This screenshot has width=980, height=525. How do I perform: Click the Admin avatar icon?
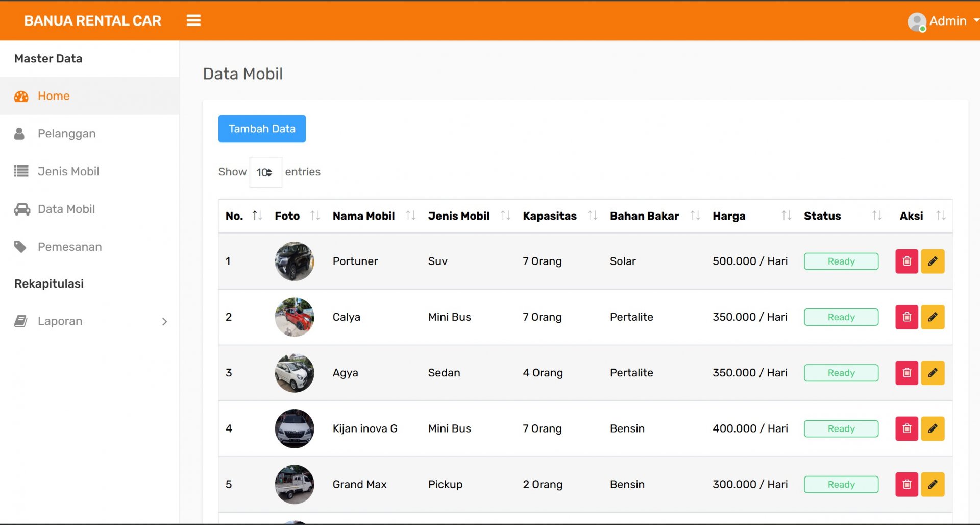(917, 21)
